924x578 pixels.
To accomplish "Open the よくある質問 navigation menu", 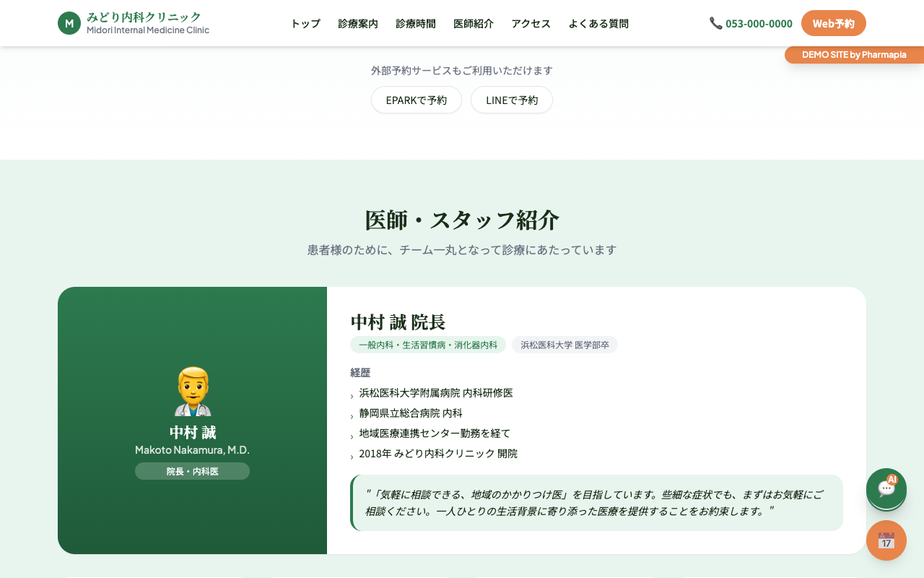I will 598,23.
